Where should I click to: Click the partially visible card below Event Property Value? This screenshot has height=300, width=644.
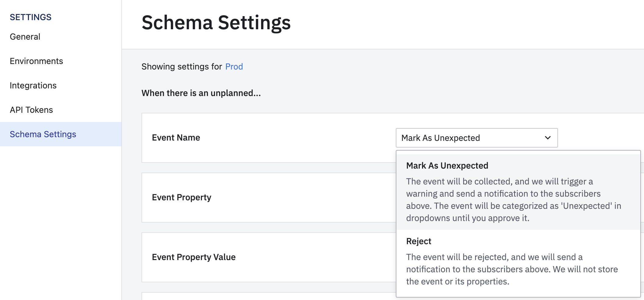pos(268,296)
